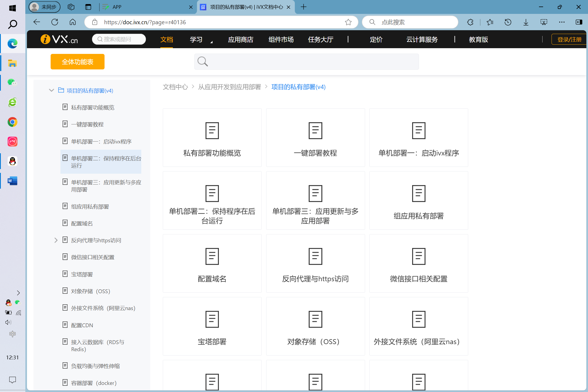
Task: Click the 全体功能表 button
Action: pyautogui.click(x=77, y=62)
